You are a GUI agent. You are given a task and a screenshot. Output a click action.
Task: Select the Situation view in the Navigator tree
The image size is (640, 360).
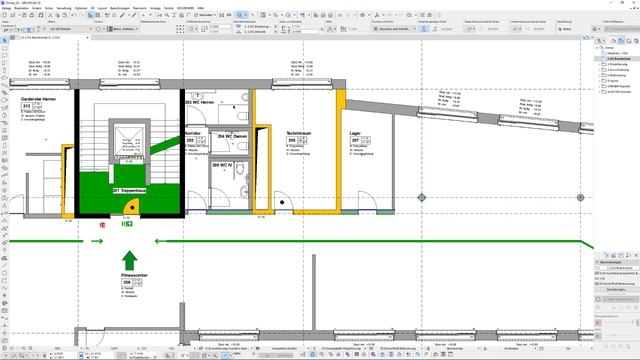click(x=618, y=53)
